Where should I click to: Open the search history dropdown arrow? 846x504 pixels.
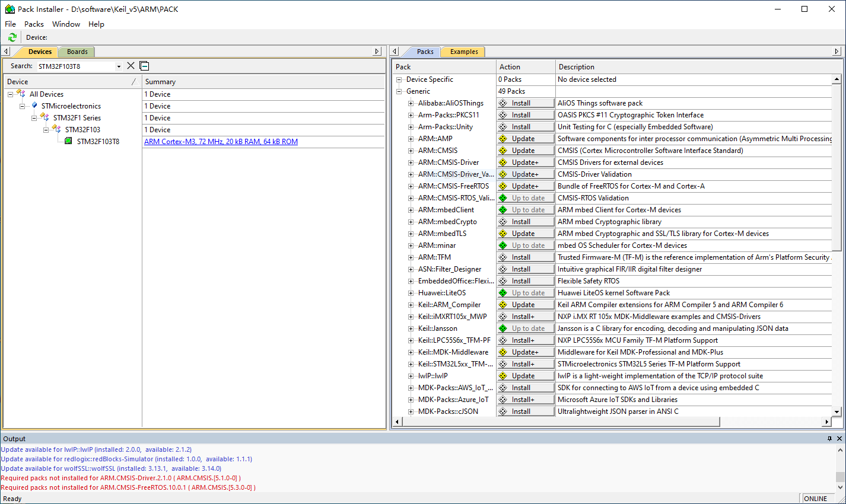[119, 66]
